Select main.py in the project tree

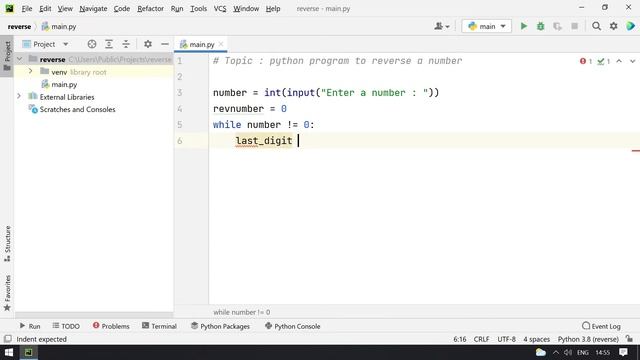click(x=64, y=84)
